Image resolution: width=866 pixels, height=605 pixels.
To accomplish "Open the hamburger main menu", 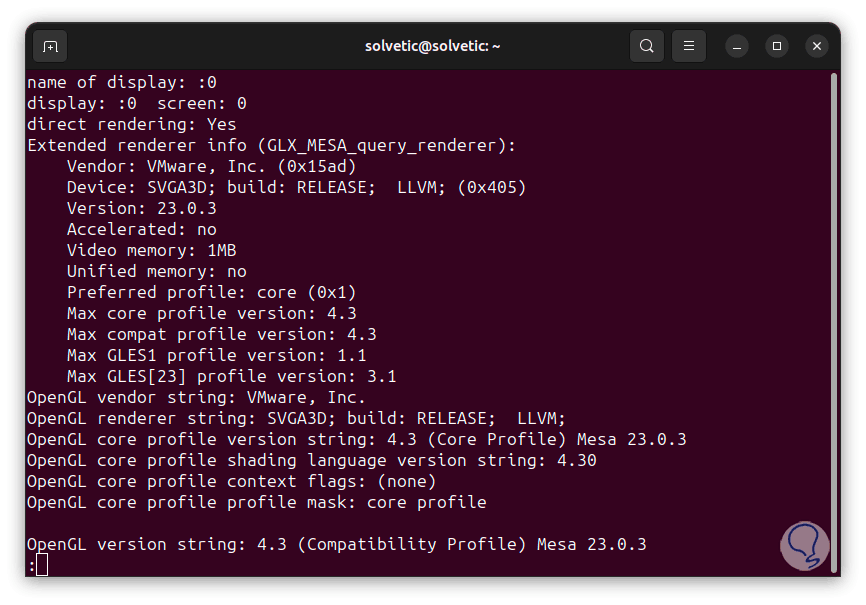I will pos(688,46).
